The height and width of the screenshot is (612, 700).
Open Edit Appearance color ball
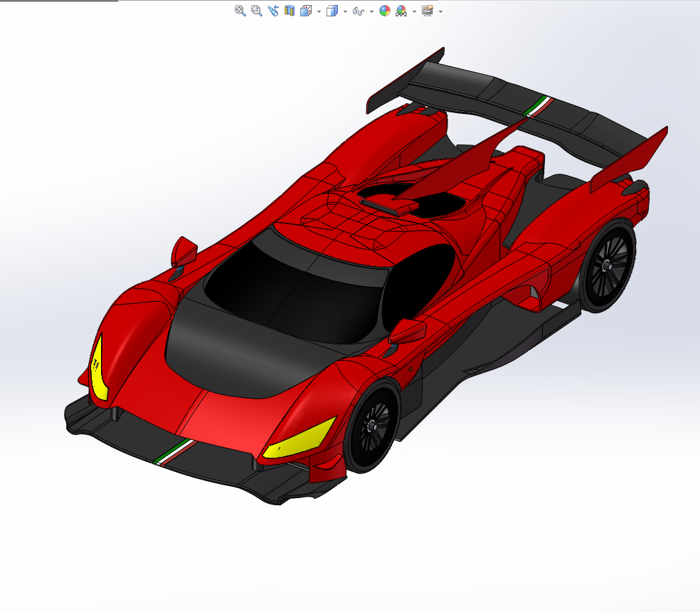click(x=384, y=11)
